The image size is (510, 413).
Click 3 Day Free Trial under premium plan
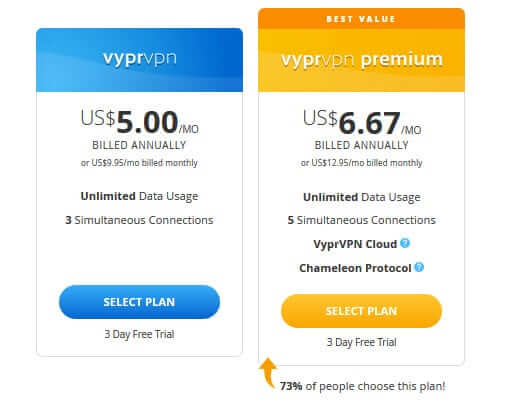coord(362,342)
